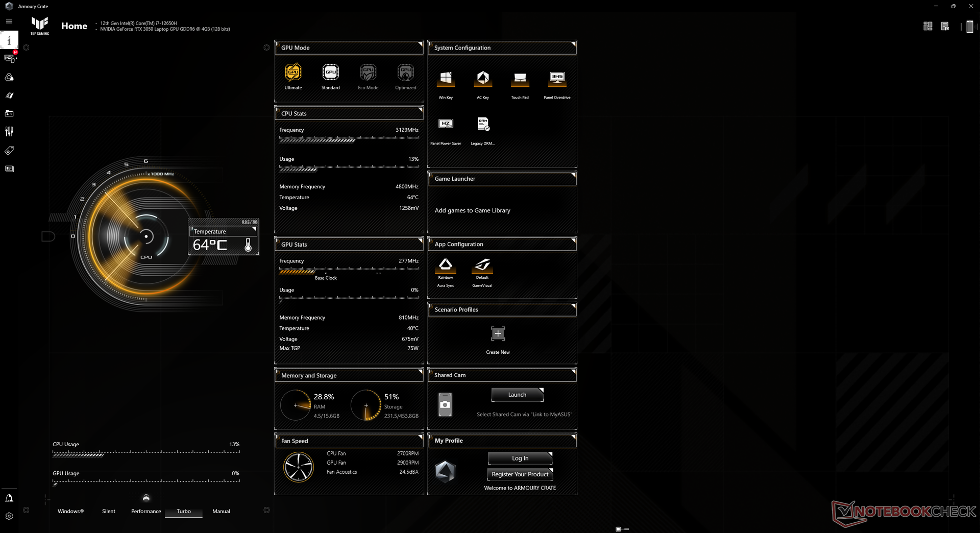Click the Create New profile plus icon
The height and width of the screenshot is (533, 980).
click(x=498, y=333)
